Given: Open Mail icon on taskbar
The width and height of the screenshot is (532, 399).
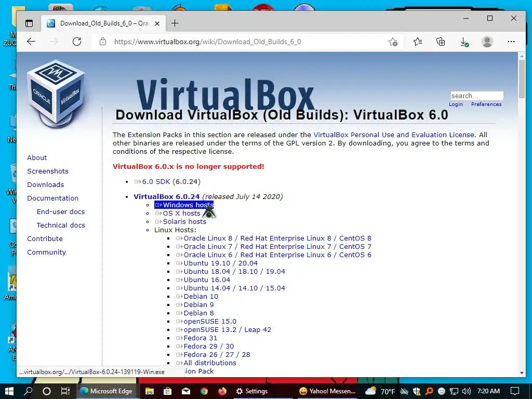Looking at the screenshot, I should coord(186,391).
